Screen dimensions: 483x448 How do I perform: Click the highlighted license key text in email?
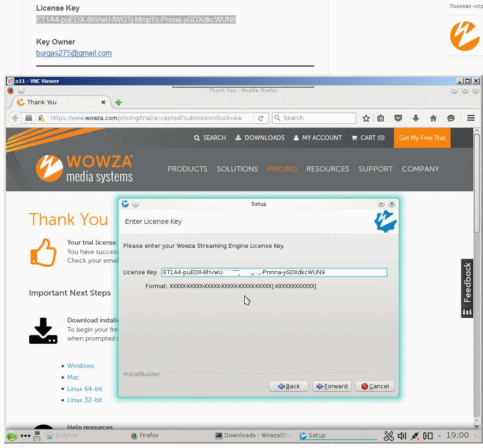tap(136, 20)
